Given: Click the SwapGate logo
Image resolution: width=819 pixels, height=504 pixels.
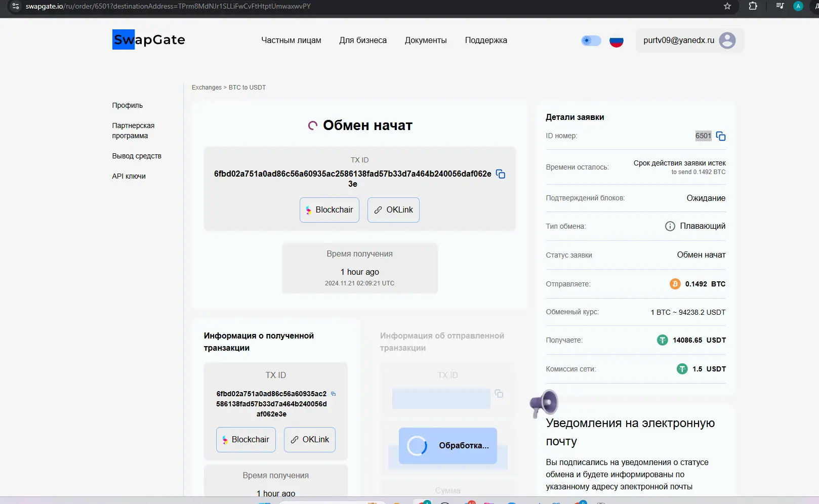Looking at the screenshot, I should (x=148, y=39).
